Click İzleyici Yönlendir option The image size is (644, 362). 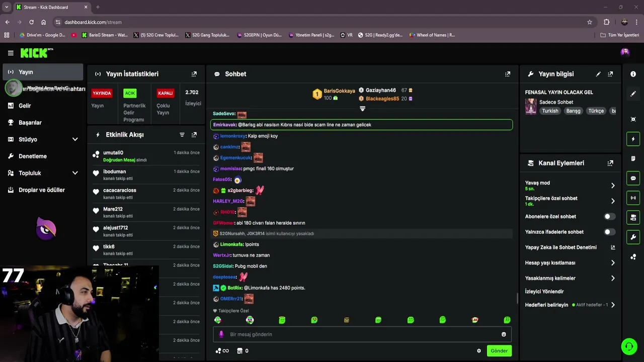(544, 292)
